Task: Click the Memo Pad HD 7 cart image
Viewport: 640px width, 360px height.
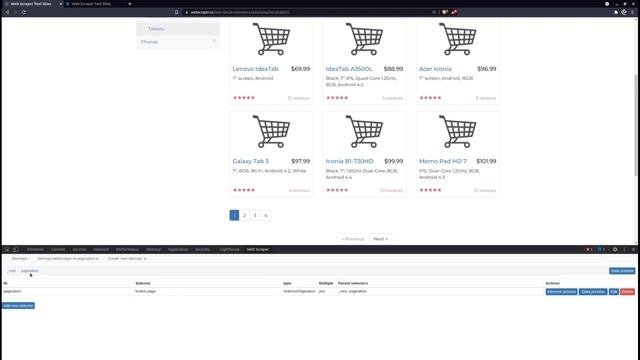Action: (x=458, y=131)
